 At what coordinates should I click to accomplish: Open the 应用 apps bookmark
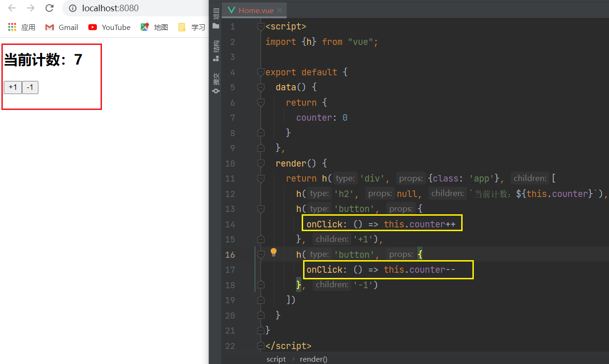[22, 27]
